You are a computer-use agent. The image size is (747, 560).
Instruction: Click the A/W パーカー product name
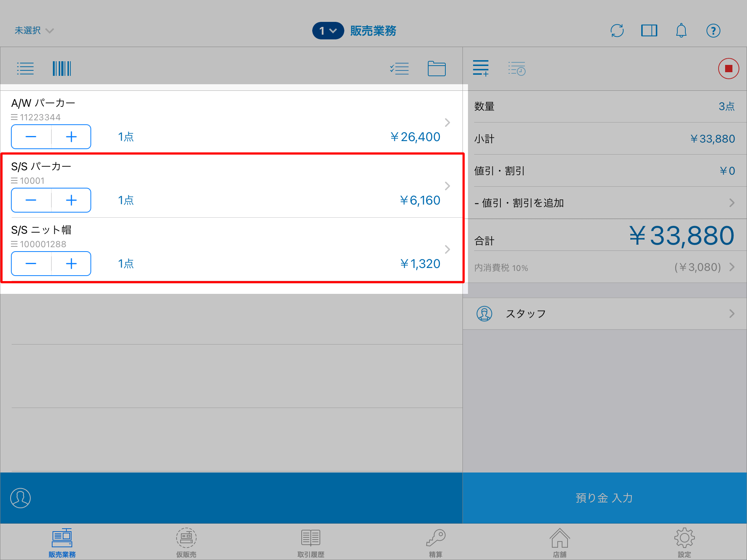[x=43, y=103]
